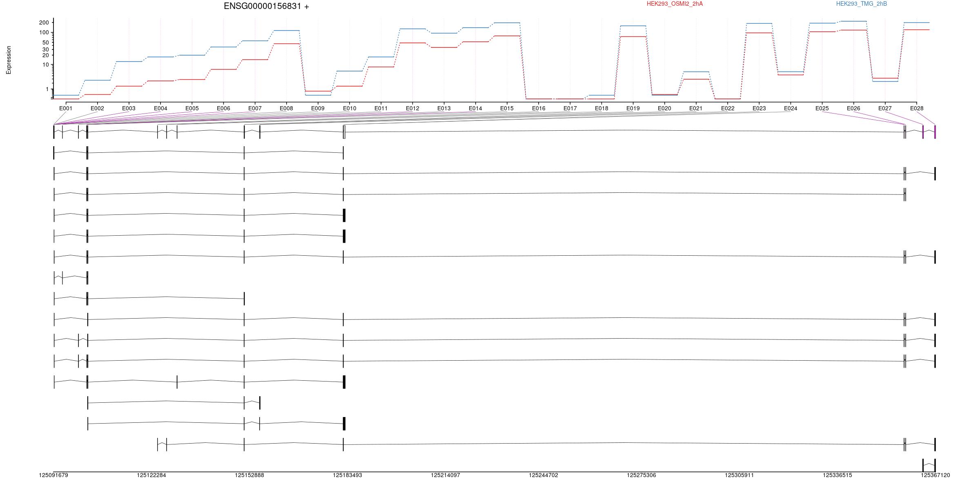Click red expression segment above E019
Screen dimensions: 980x482
point(633,37)
